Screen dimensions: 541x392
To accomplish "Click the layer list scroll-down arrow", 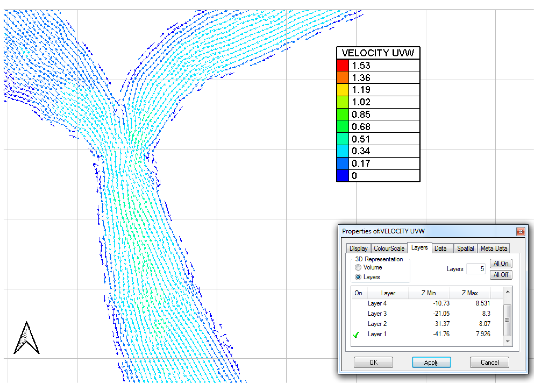I will [508, 342].
